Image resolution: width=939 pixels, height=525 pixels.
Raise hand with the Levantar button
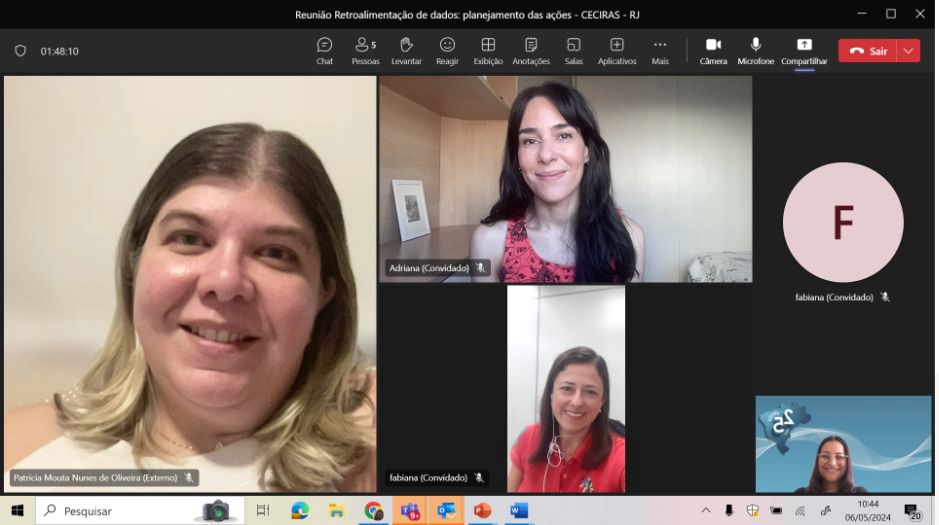[406, 50]
